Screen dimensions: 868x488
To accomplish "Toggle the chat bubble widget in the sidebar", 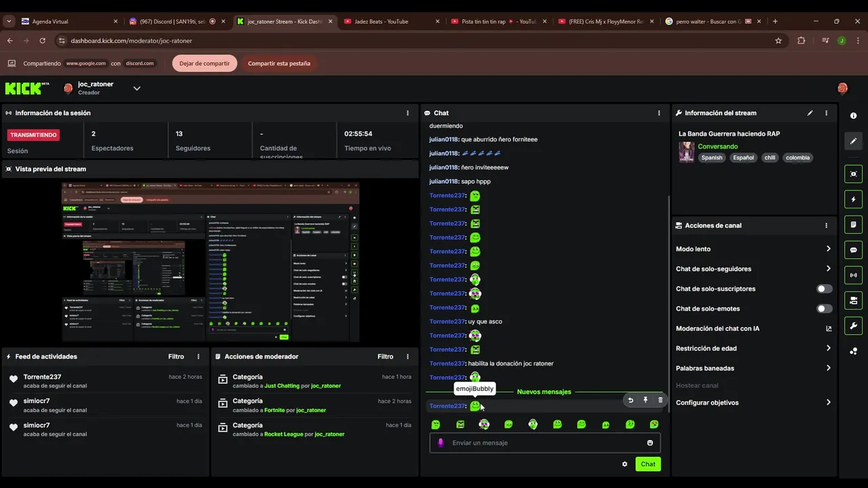I will click(853, 249).
